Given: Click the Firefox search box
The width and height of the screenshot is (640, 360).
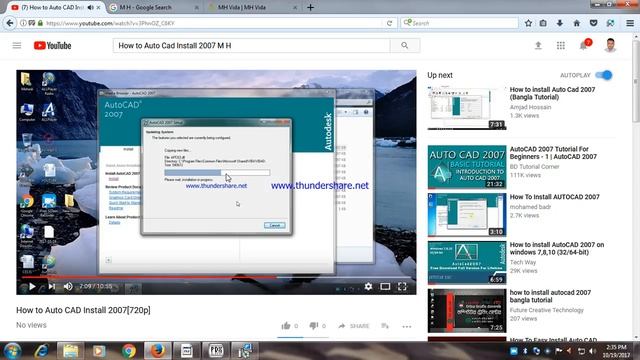Looking at the screenshot, I should 459,23.
